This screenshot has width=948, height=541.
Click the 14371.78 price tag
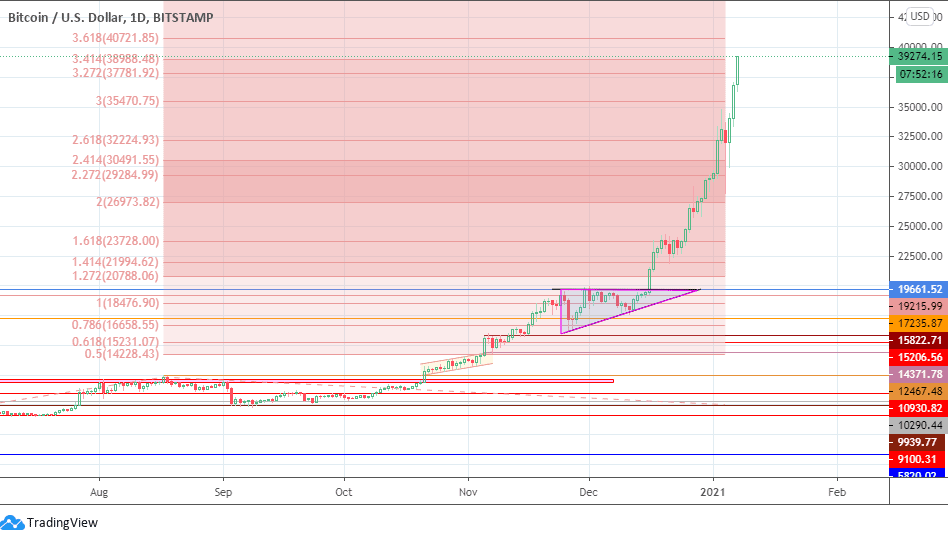(919, 374)
